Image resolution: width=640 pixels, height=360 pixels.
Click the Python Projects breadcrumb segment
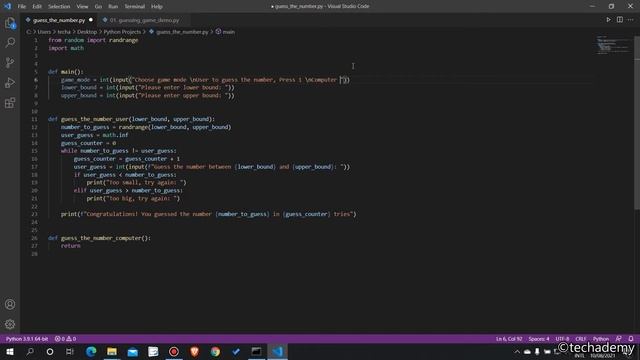[122, 32]
